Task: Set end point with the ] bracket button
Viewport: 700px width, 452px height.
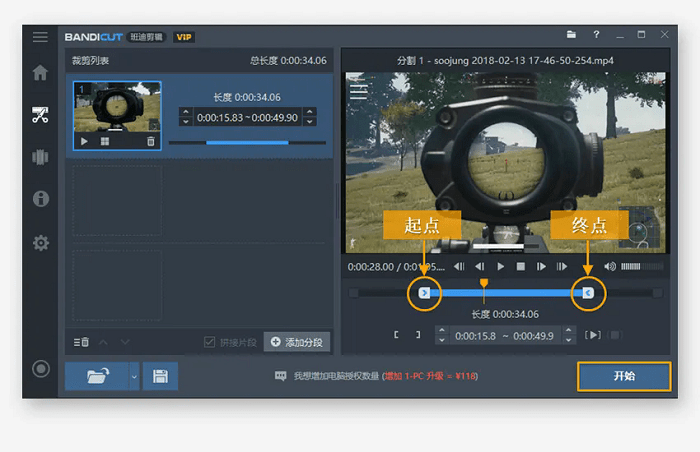Action: pyautogui.click(x=418, y=335)
